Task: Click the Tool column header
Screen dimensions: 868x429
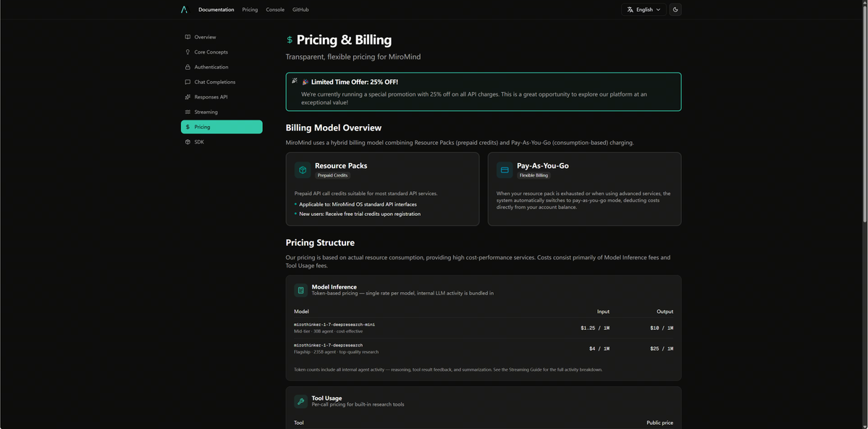Action: click(x=299, y=423)
